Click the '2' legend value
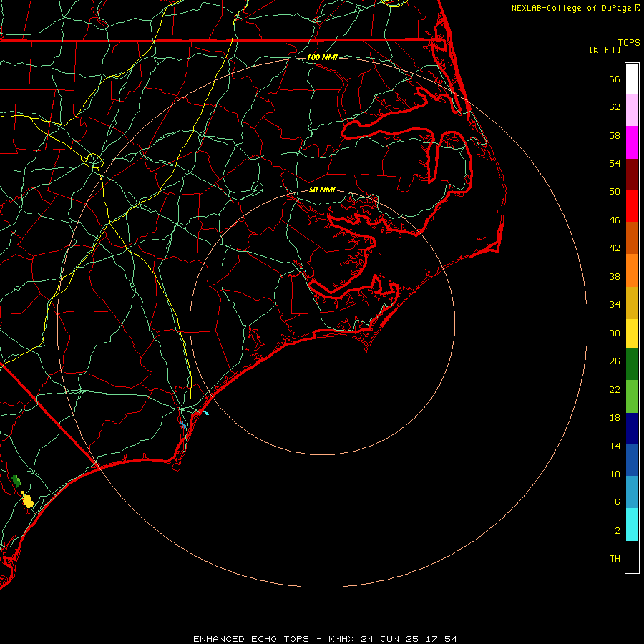This screenshot has height=644, width=644. (617, 531)
